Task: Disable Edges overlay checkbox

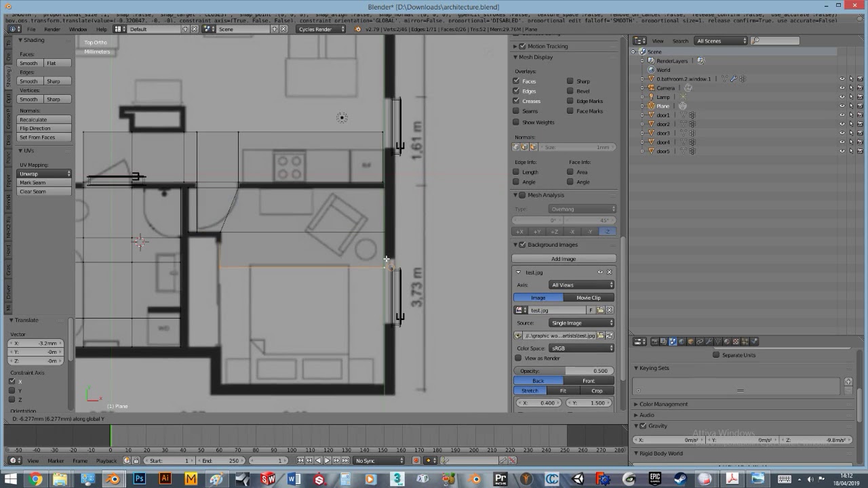Action: [516, 91]
